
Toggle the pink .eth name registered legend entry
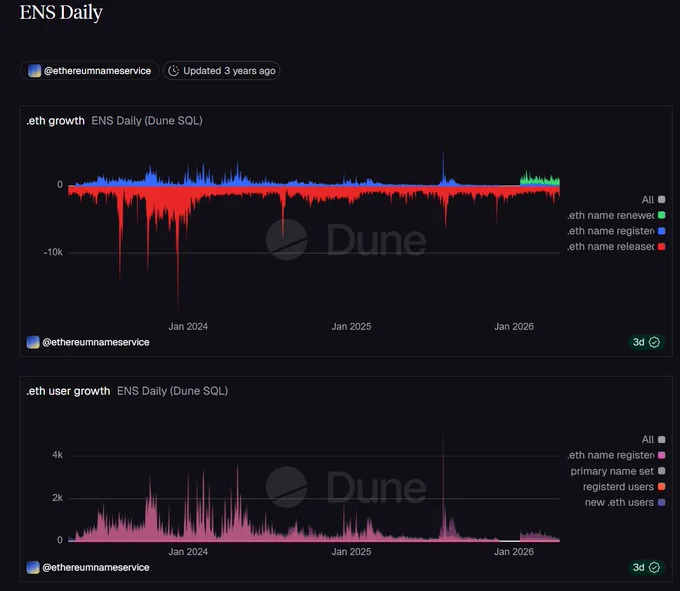616,455
